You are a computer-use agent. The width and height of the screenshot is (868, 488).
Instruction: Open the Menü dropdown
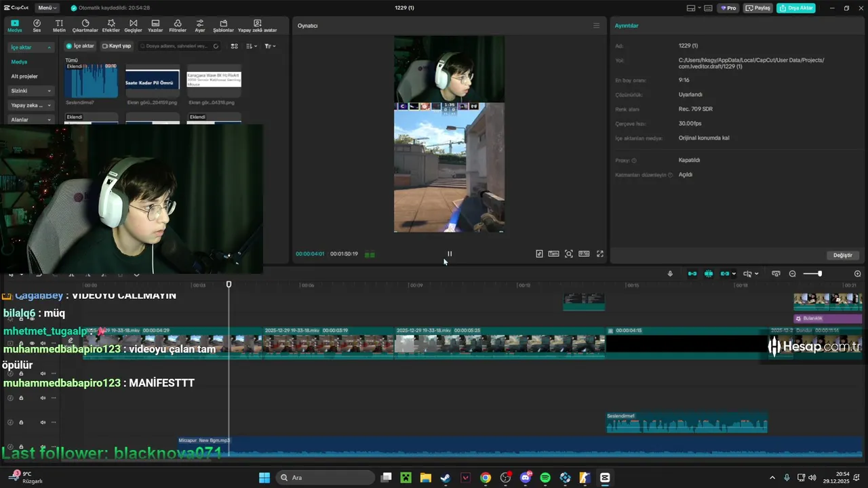pyautogui.click(x=47, y=8)
